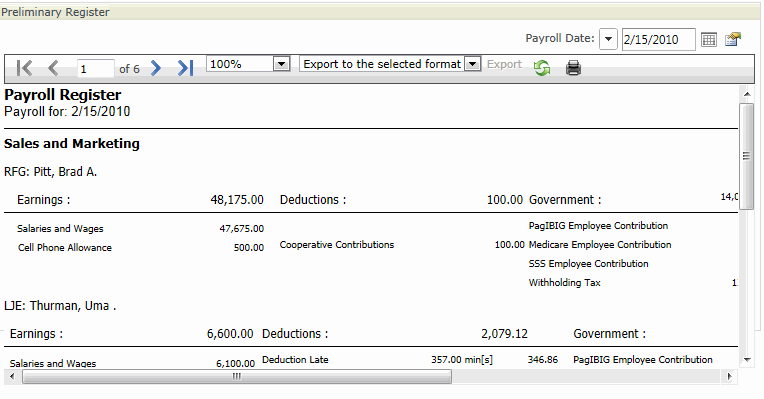This screenshot has width=764, height=399.
Task: Open the Payroll Date dropdown arrow
Action: [608, 39]
